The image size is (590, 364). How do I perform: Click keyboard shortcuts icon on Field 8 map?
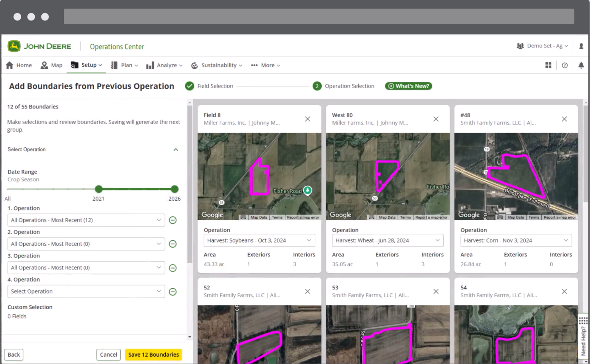pyautogui.click(x=243, y=217)
